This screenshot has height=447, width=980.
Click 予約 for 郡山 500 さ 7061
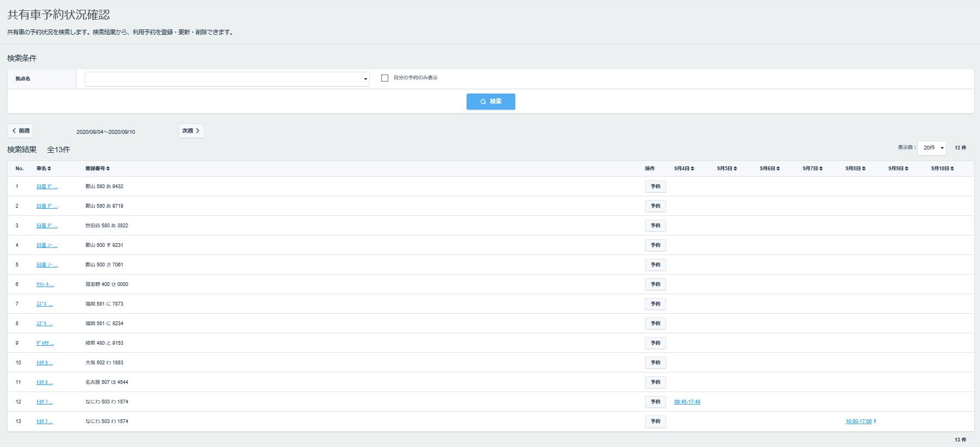(x=655, y=265)
